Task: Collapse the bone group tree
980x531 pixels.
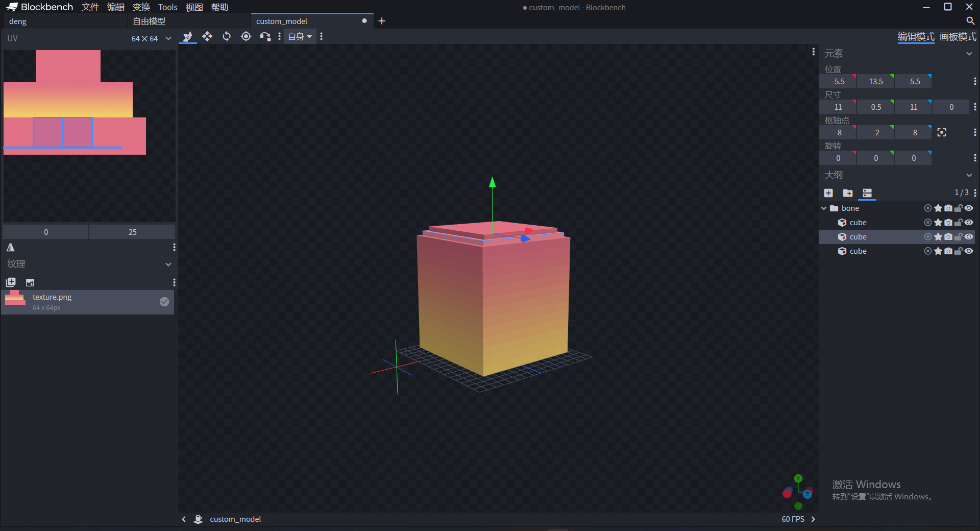Action: [824, 208]
